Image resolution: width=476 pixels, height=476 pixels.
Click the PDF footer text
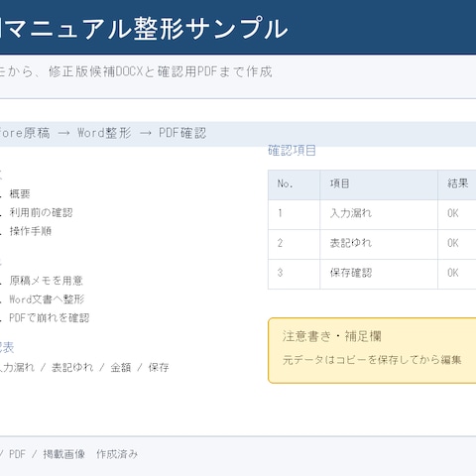point(17,454)
